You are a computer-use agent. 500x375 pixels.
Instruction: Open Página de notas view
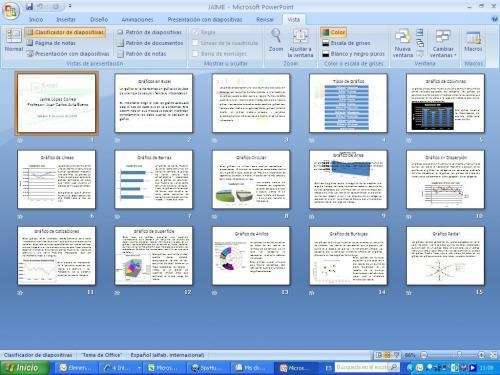[x=51, y=43]
